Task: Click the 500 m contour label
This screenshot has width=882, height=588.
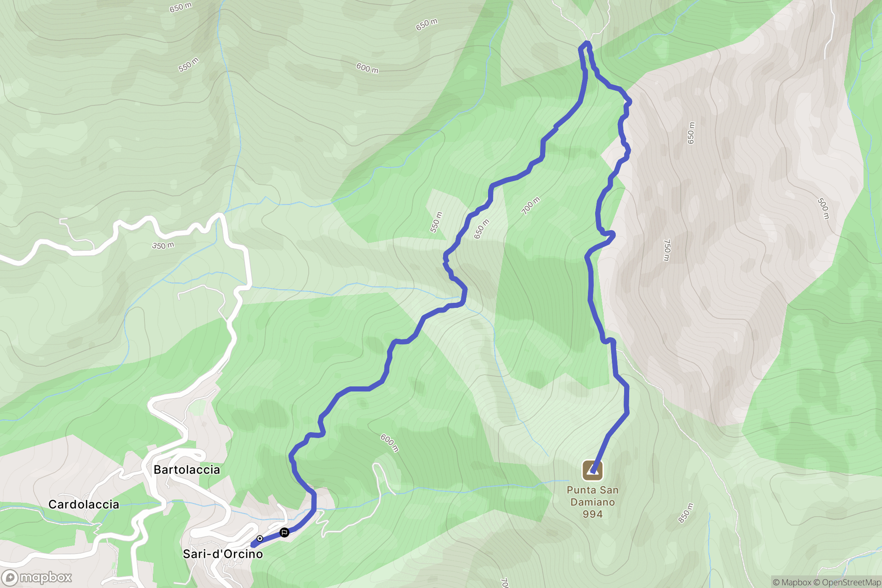Action: 824,208
